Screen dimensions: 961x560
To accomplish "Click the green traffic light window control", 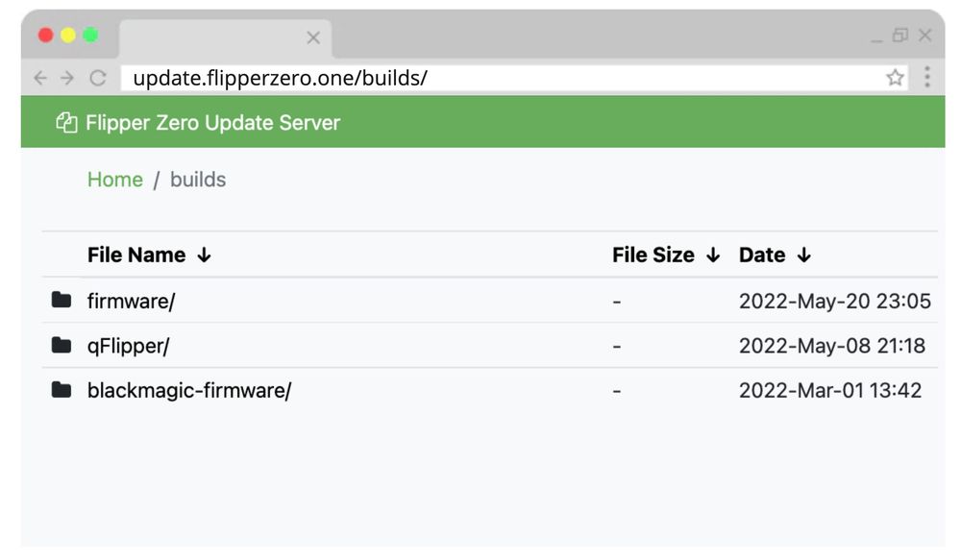I will click(89, 34).
